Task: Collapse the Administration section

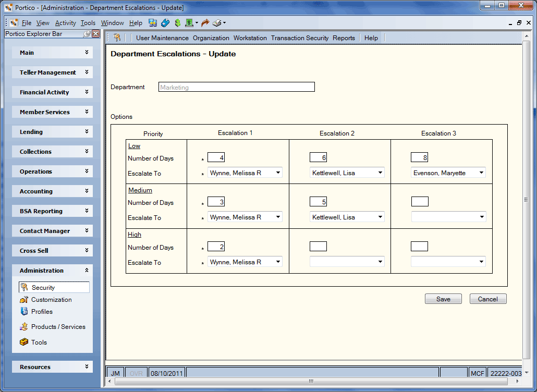Action: click(53, 271)
